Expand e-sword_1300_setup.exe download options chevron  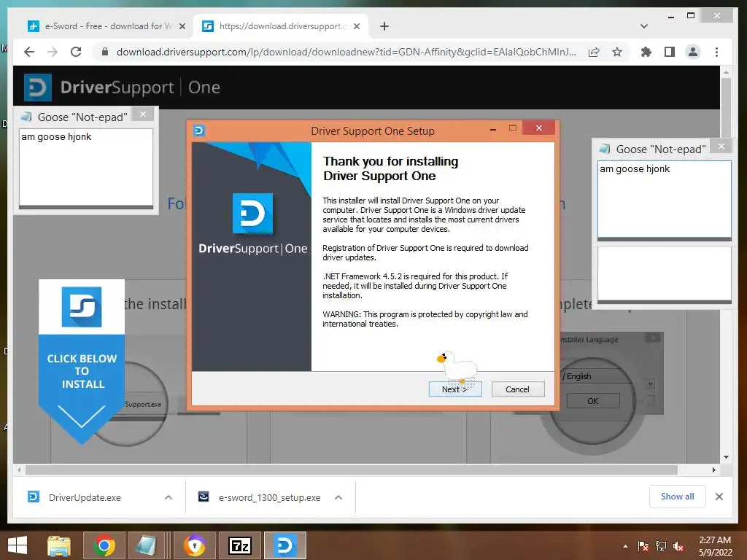coord(338,497)
